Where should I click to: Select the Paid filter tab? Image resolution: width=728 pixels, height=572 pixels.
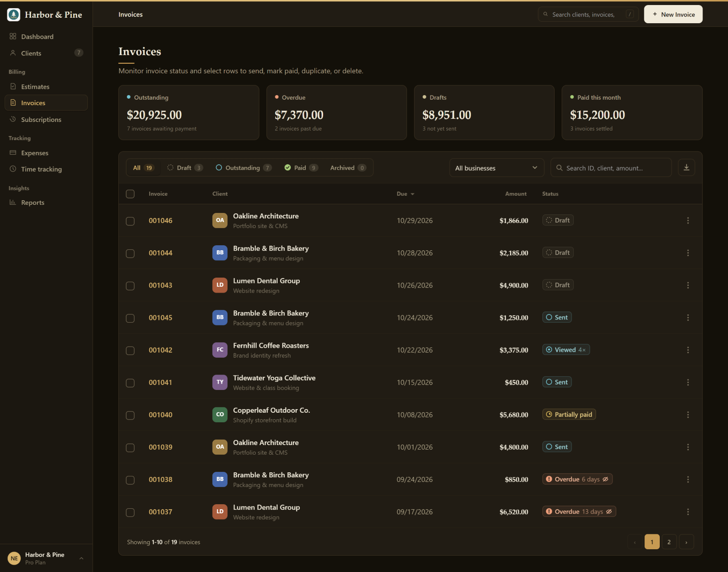point(301,168)
